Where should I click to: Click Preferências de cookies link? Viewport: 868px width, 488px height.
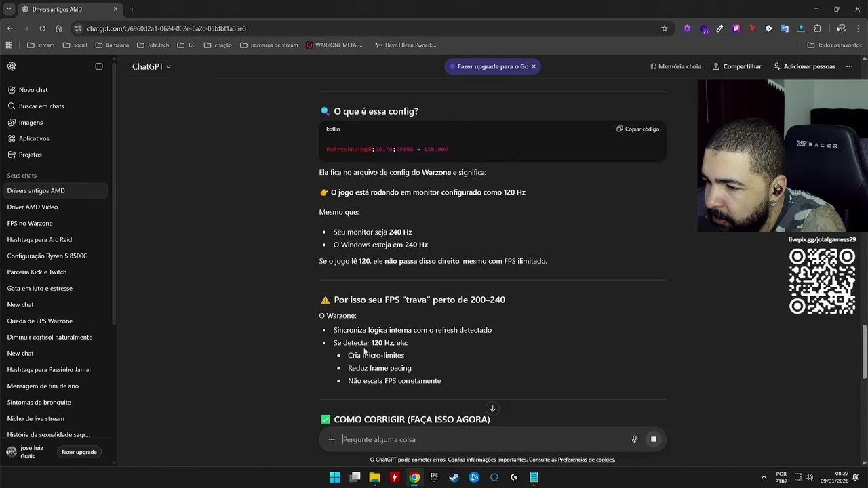click(586, 460)
